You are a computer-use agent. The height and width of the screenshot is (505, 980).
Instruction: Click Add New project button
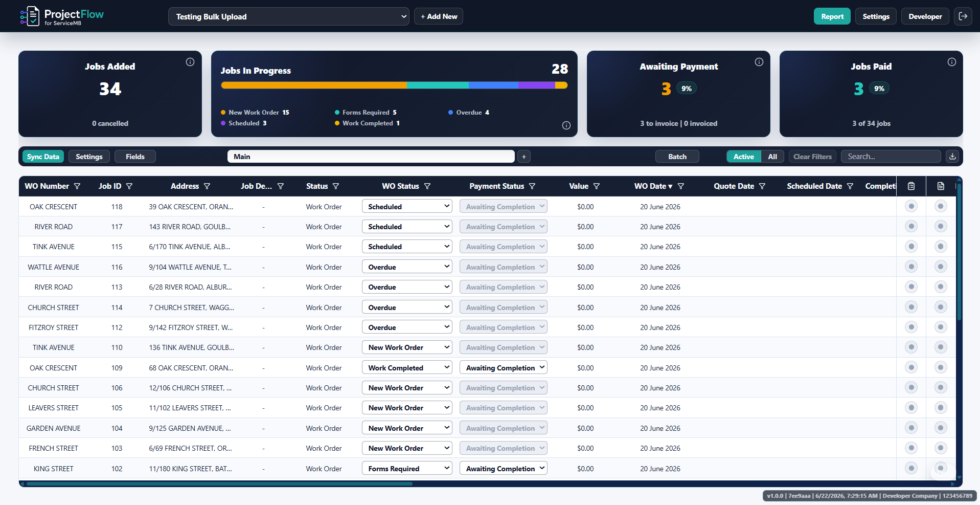[x=439, y=16]
